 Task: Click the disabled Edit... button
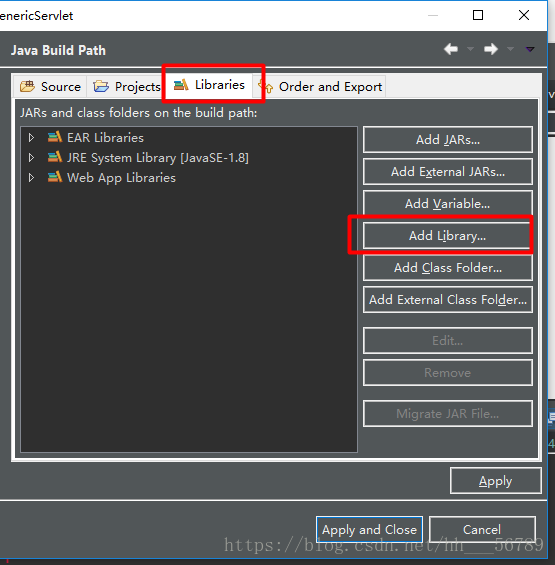[x=448, y=341]
